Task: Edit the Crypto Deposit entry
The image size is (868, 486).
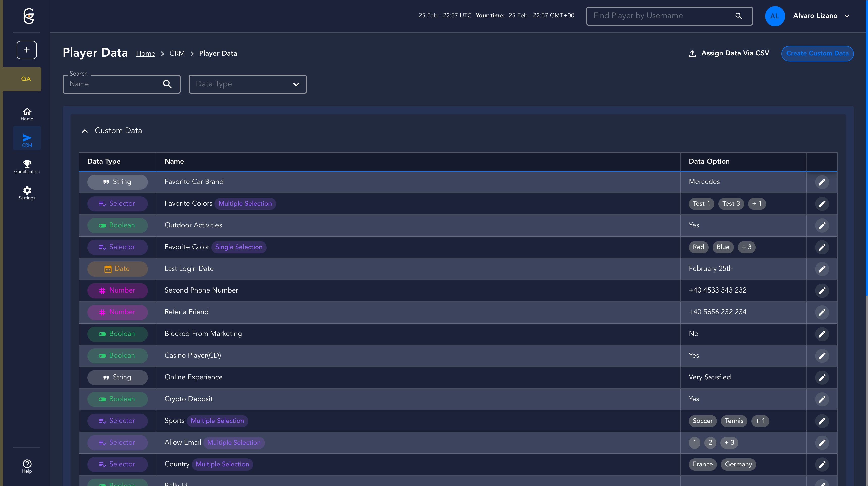Action: (x=822, y=399)
